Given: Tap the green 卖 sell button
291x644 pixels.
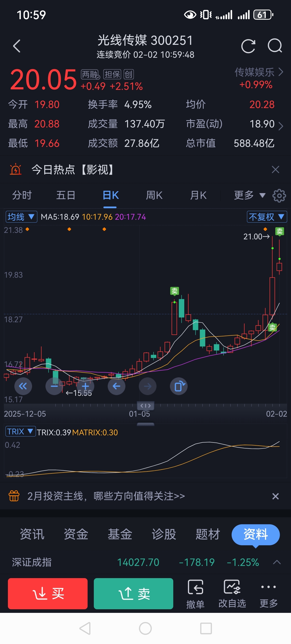Looking at the screenshot, I should (x=133, y=593).
